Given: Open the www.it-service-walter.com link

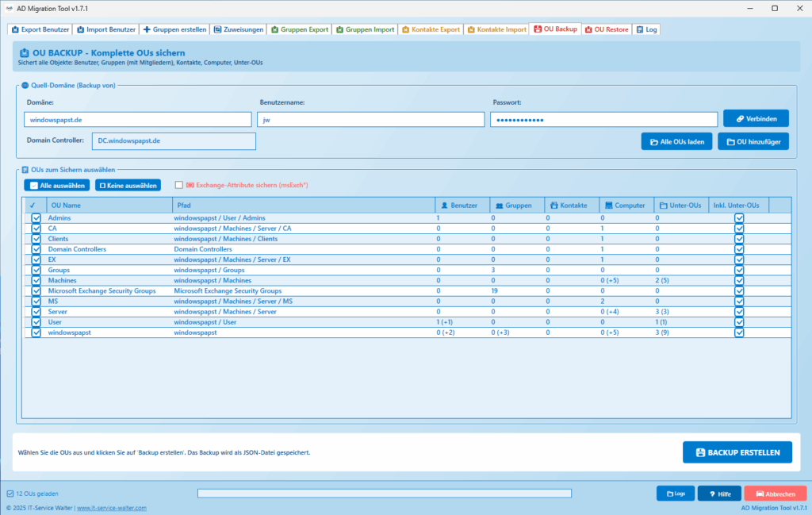Looking at the screenshot, I should coord(111,508).
